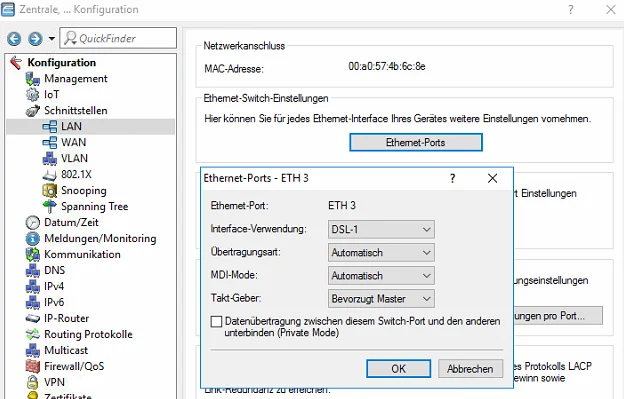Click the Management tree icon
Viewport: 624px width, 399px height.
[33, 79]
